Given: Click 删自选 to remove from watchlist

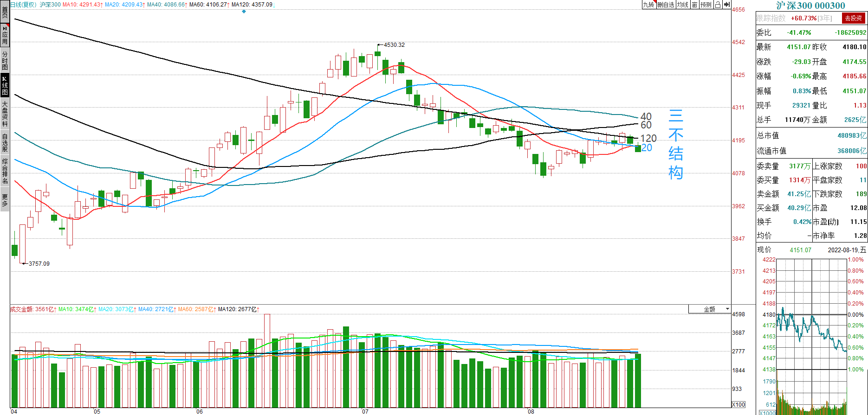Looking at the screenshot, I should tap(666, 5).
